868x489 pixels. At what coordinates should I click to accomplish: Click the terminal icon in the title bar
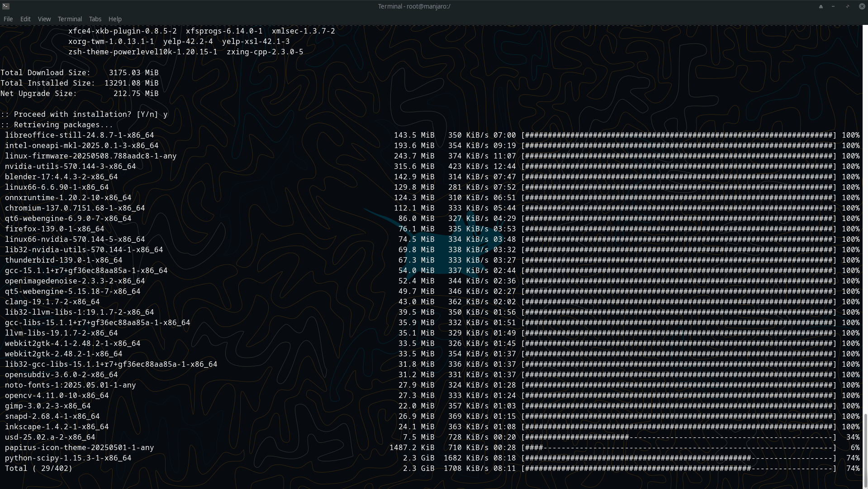(6, 6)
